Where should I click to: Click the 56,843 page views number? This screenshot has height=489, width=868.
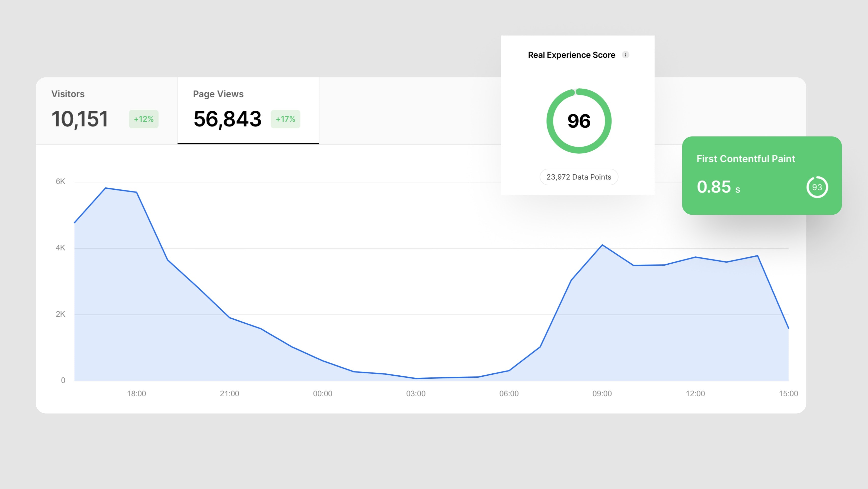(x=227, y=119)
